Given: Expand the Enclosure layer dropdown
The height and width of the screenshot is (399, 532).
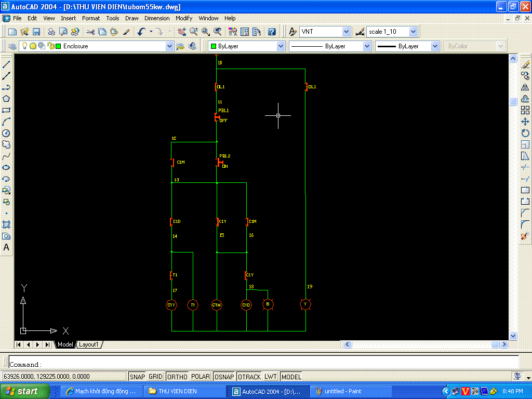Looking at the screenshot, I should point(169,46).
